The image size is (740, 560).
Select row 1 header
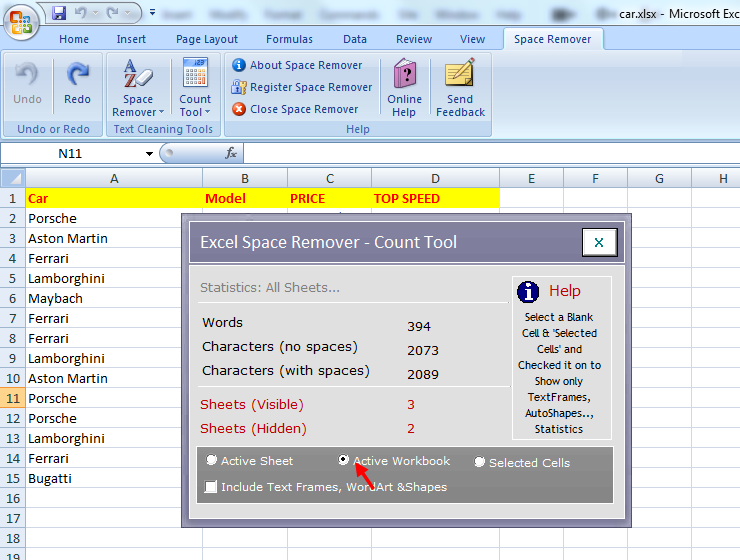[13, 199]
